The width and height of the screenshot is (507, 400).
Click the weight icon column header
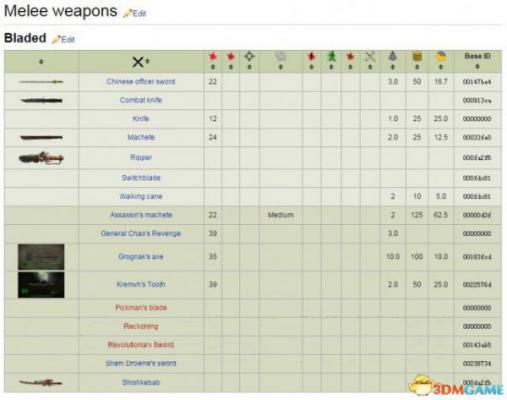pos(393,56)
